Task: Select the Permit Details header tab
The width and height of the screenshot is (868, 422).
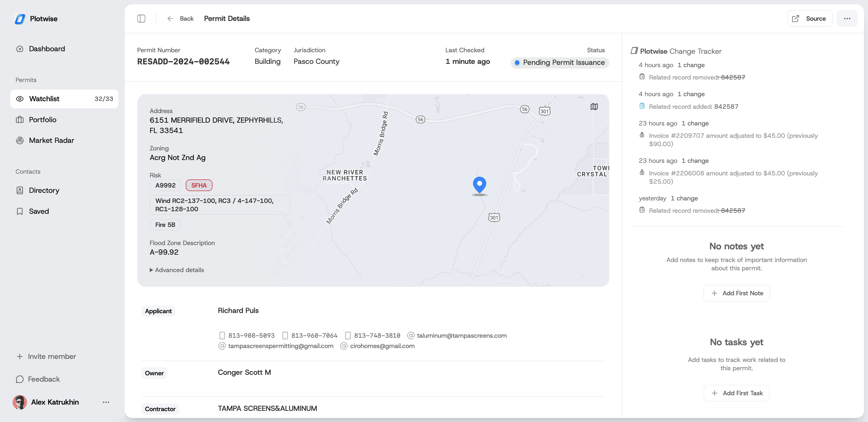Action: pos(227,19)
